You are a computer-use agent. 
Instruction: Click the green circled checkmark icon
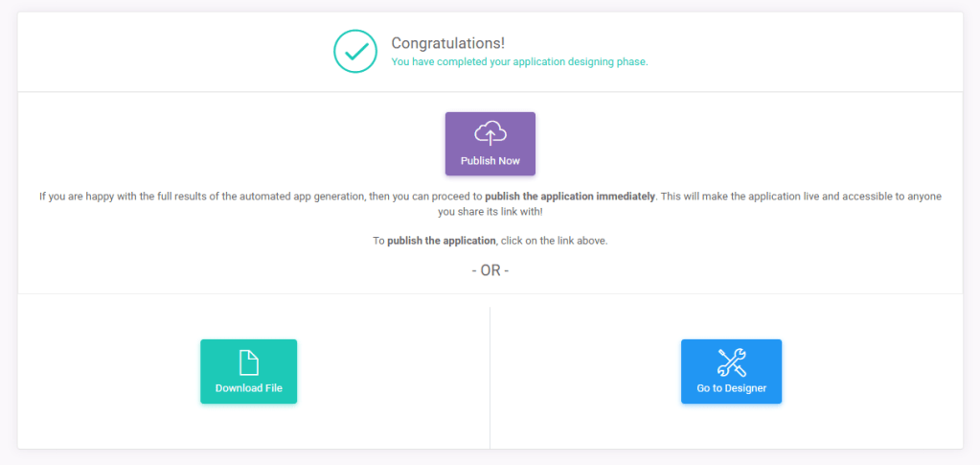point(355,51)
